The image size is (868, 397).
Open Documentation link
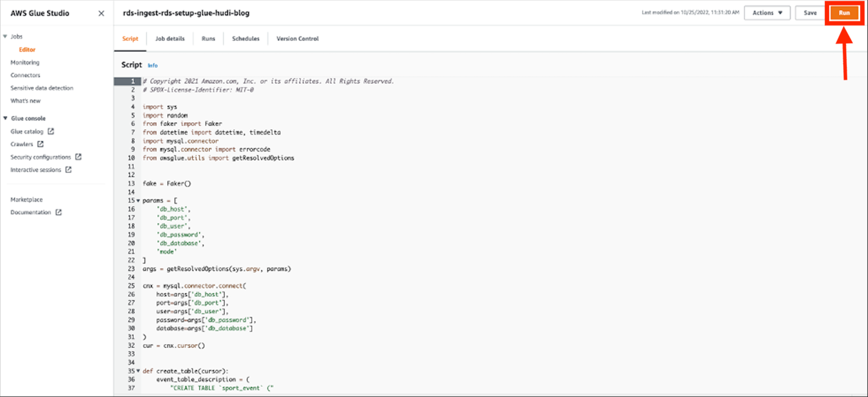click(31, 212)
